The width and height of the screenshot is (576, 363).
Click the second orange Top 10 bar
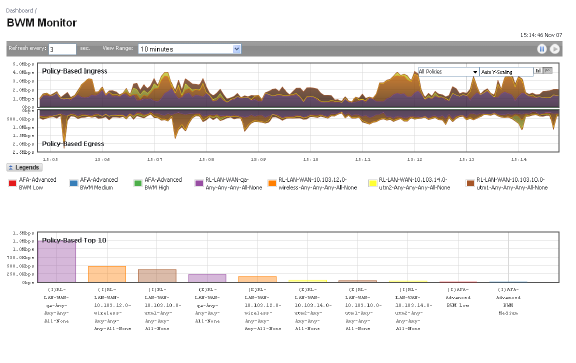[107, 274]
